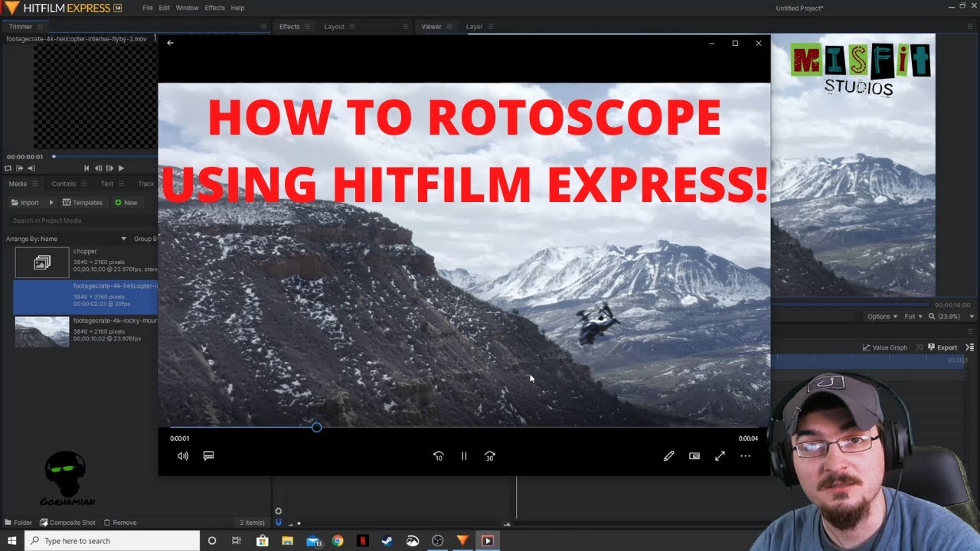Switch to the Track tab

(146, 184)
